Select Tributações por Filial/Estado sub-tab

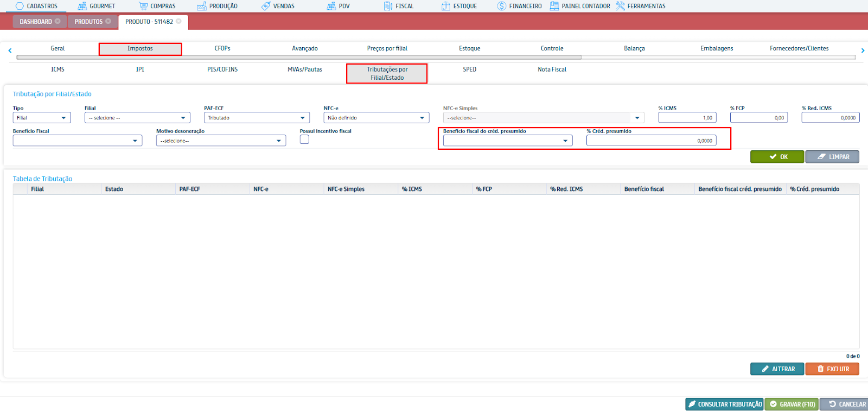click(387, 73)
